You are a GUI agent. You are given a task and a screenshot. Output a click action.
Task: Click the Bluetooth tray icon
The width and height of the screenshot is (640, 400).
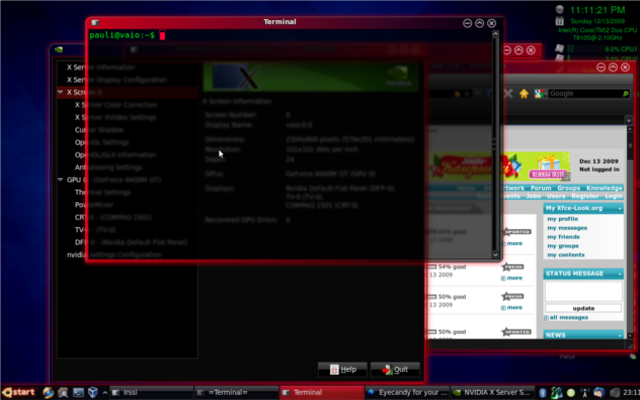pos(542,393)
